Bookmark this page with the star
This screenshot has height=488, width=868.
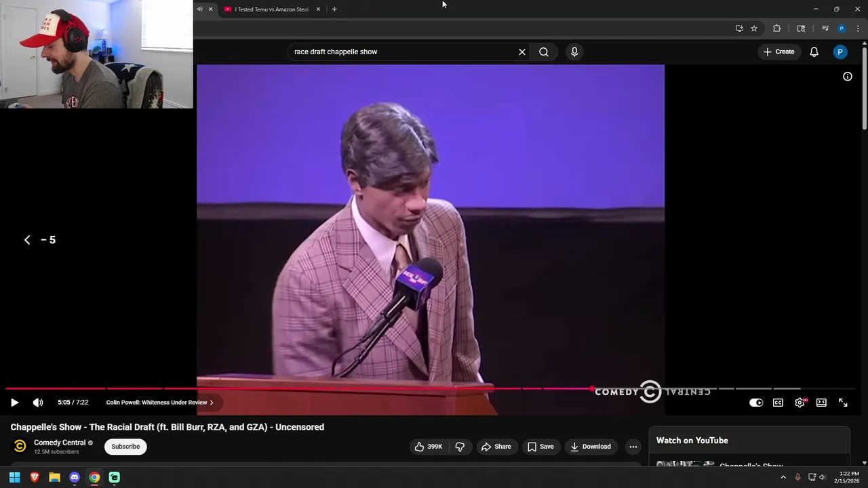tap(754, 28)
